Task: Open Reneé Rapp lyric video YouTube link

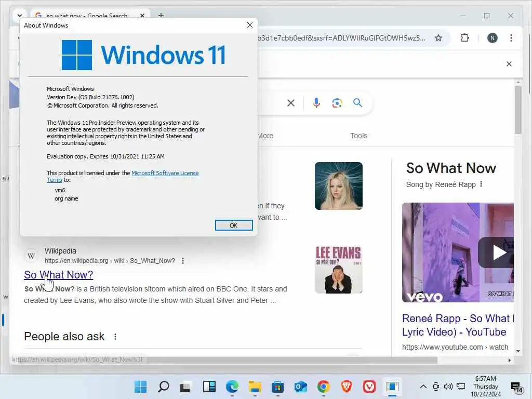Action: (x=458, y=325)
